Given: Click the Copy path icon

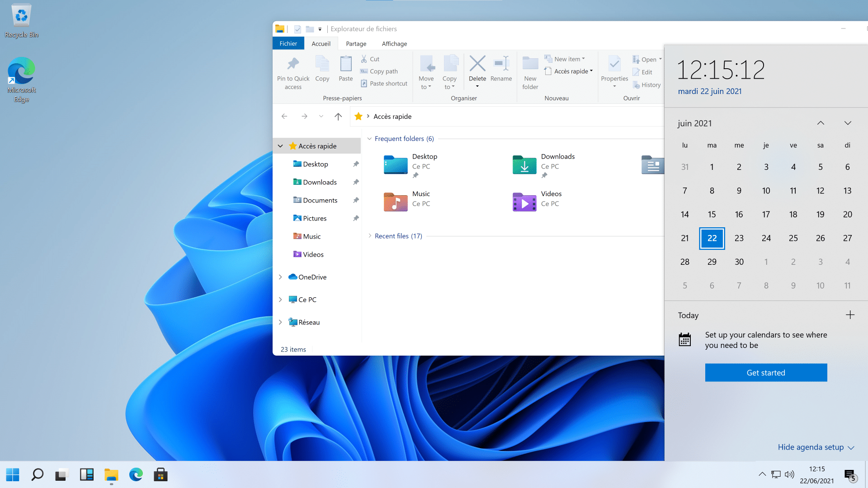Looking at the screenshot, I should click(x=379, y=71).
